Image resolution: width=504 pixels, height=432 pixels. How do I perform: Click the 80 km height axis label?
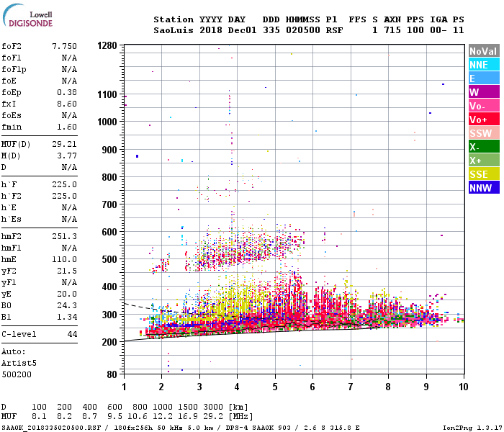(112, 374)
